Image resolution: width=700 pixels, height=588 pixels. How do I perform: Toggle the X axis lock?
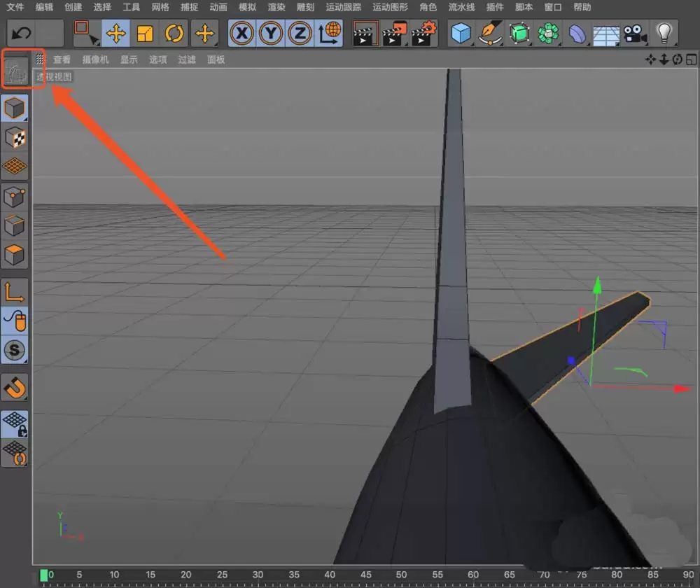pyautogui.click(x=241, y=33)
